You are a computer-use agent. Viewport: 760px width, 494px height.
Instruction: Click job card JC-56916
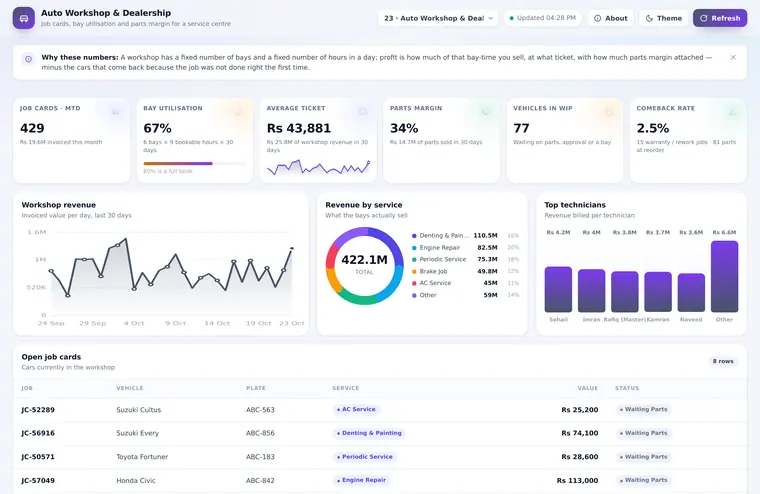[x=38, y=433]
